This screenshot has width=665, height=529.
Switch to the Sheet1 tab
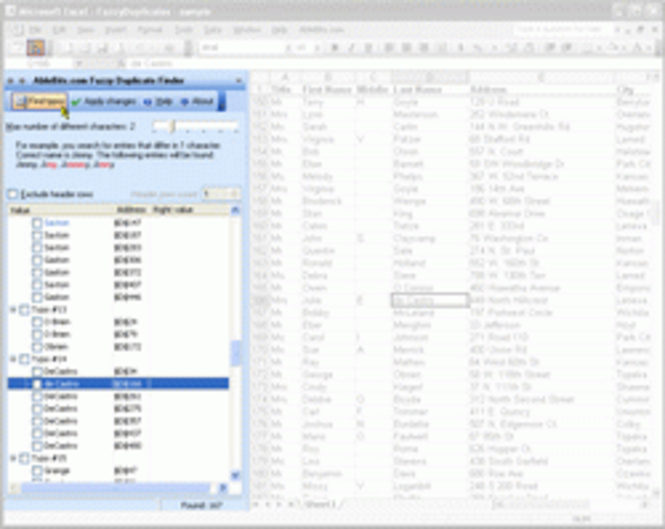[x=322, y=504]
